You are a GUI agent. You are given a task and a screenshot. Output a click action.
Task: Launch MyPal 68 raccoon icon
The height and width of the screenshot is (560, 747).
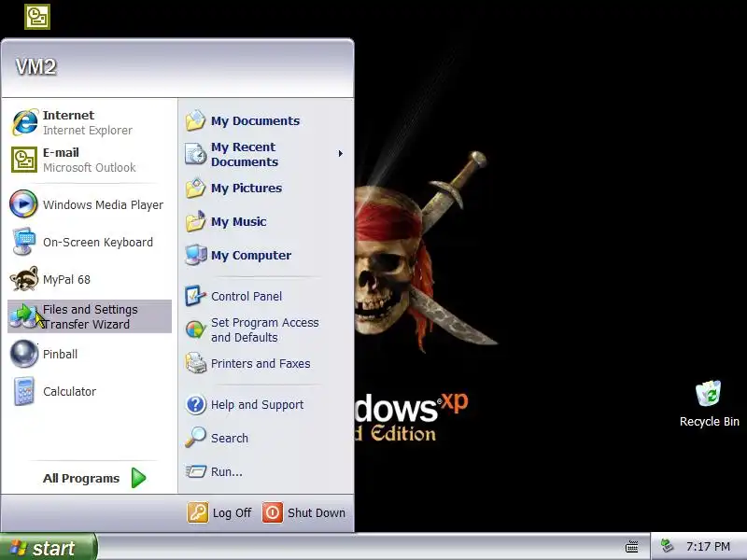point(24,279)
